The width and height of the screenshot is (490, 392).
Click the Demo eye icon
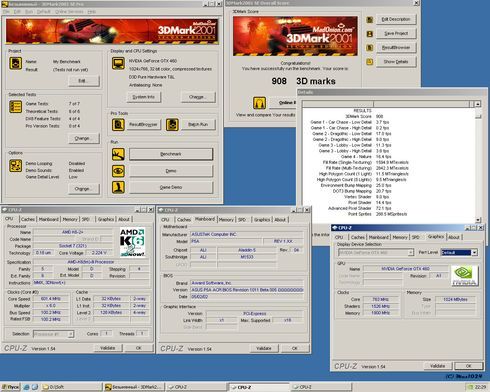coord(118,171)
